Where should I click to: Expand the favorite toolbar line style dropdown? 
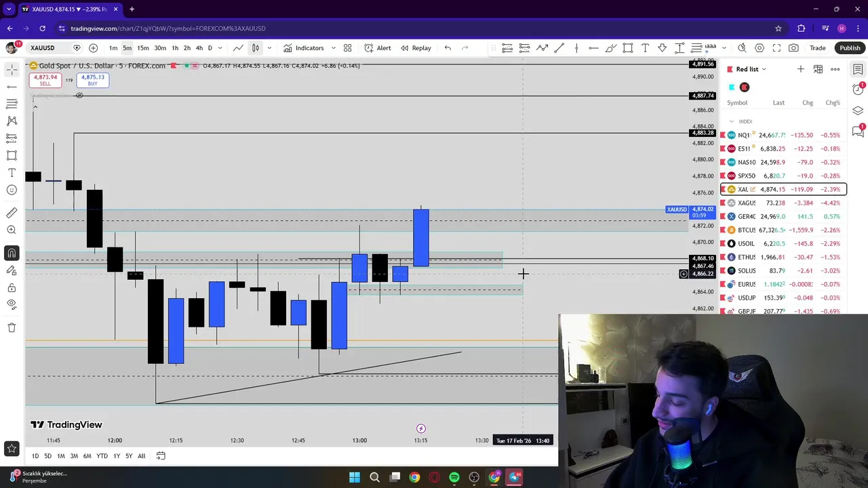tap(724, 48)
